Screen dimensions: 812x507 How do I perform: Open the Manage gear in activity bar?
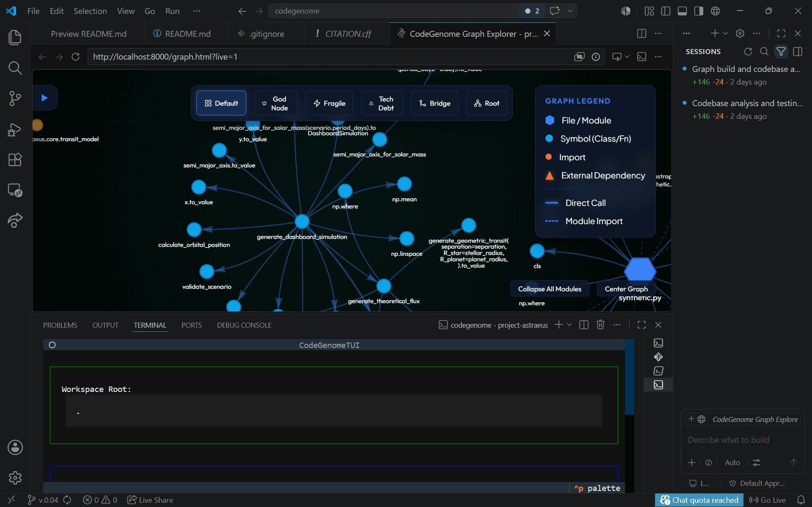15,478
